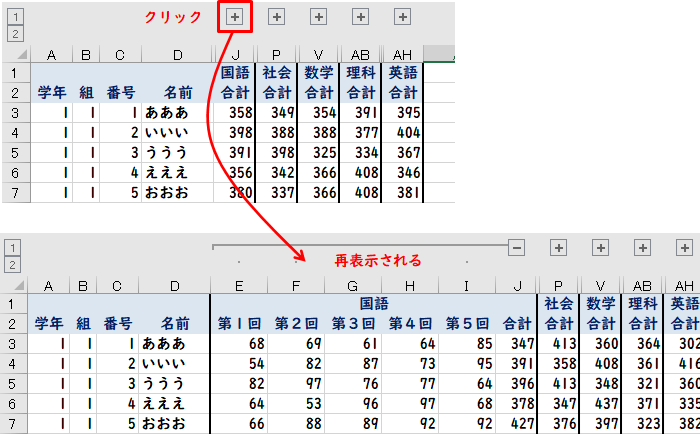Click outline level 2 button in upper sheet
700x434 pixels.
pyautogui.click(x=14, y=33)
